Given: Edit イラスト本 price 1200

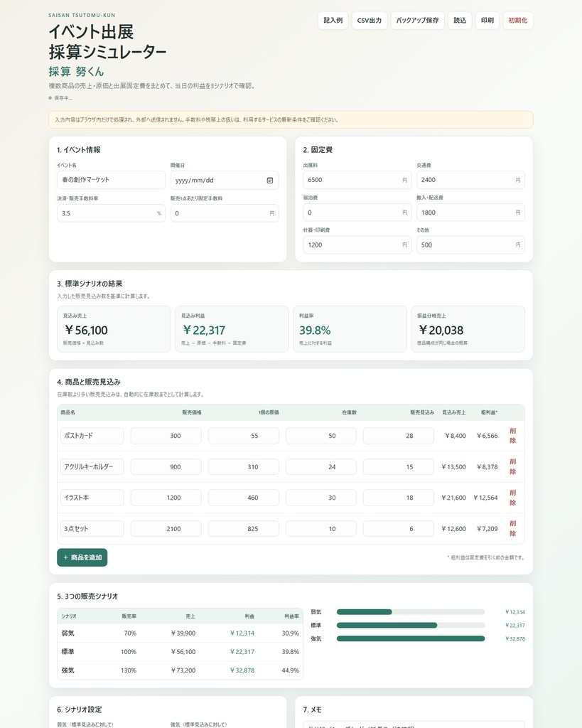Looking at the screenshot, I should click(166, 497).
